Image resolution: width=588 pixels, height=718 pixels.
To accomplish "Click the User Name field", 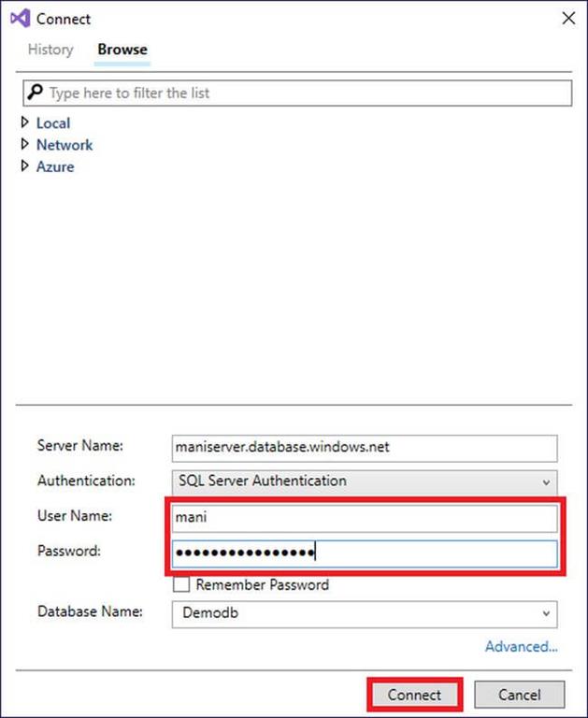I will 365,517.
